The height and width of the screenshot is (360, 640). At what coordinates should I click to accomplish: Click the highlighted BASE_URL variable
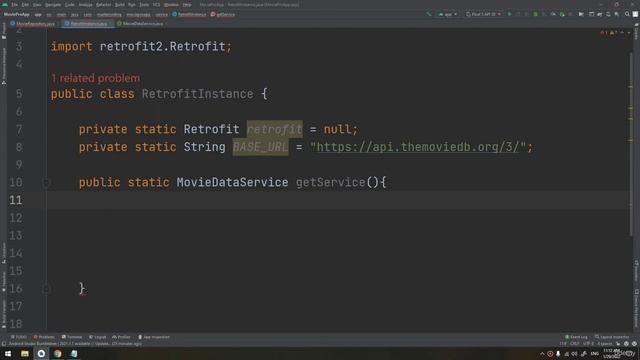point(260,147)
